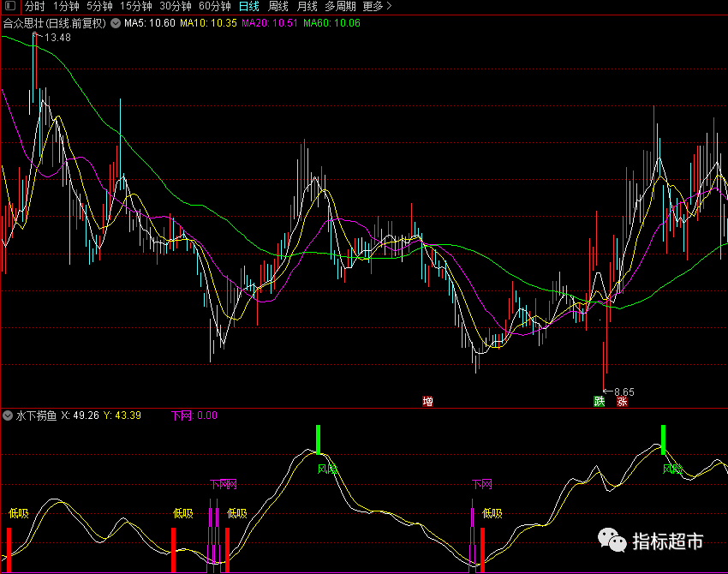
Task: Click the red 涨 event marker
Action: (622, 401)
